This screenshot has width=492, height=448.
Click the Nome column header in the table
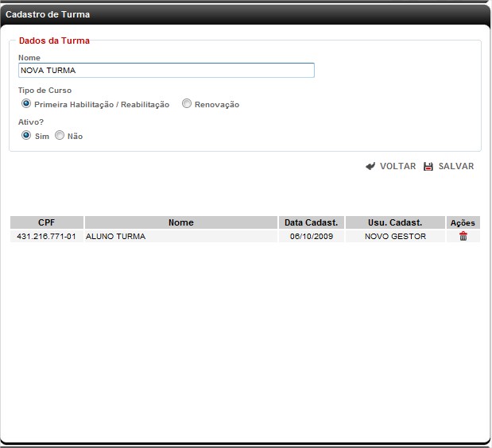tap(180, 222)
